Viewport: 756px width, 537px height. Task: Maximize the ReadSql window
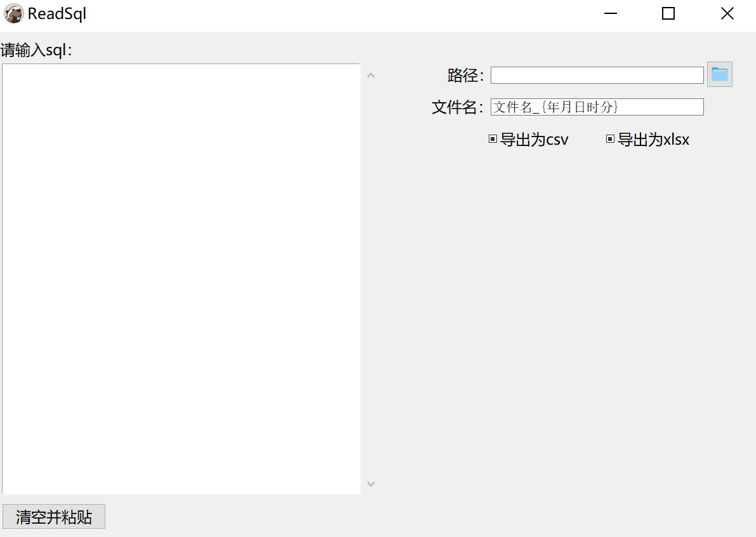click(668, 13)
